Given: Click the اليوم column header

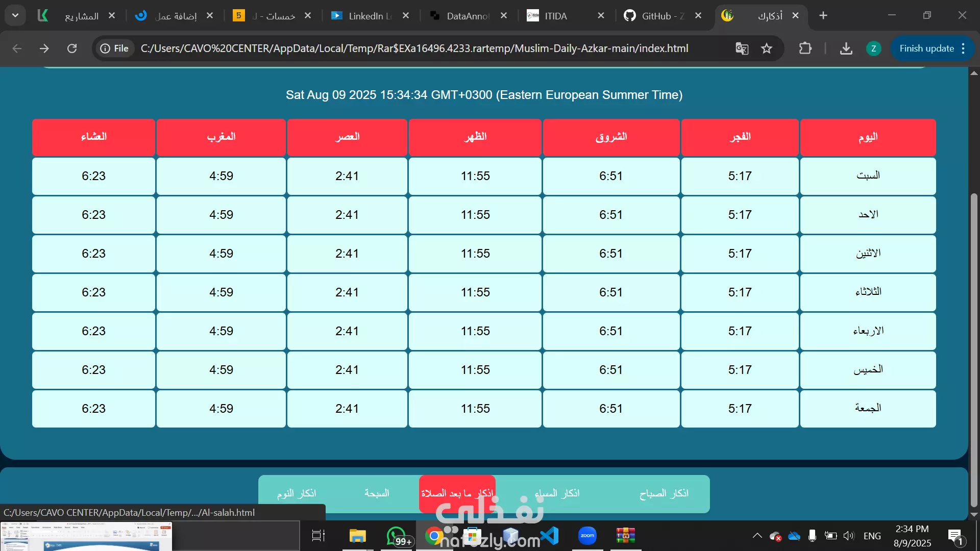Looking at the screenshot, I should pyautogui.click(x=868, y=137).
